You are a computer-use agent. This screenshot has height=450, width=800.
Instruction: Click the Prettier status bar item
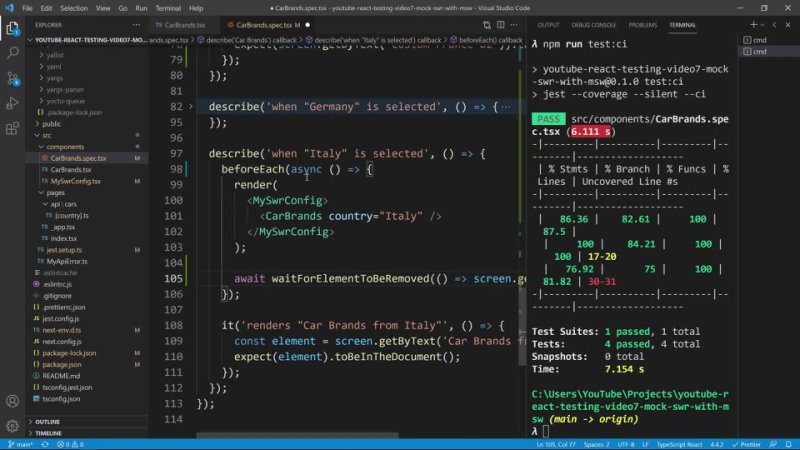click(746, 444)
